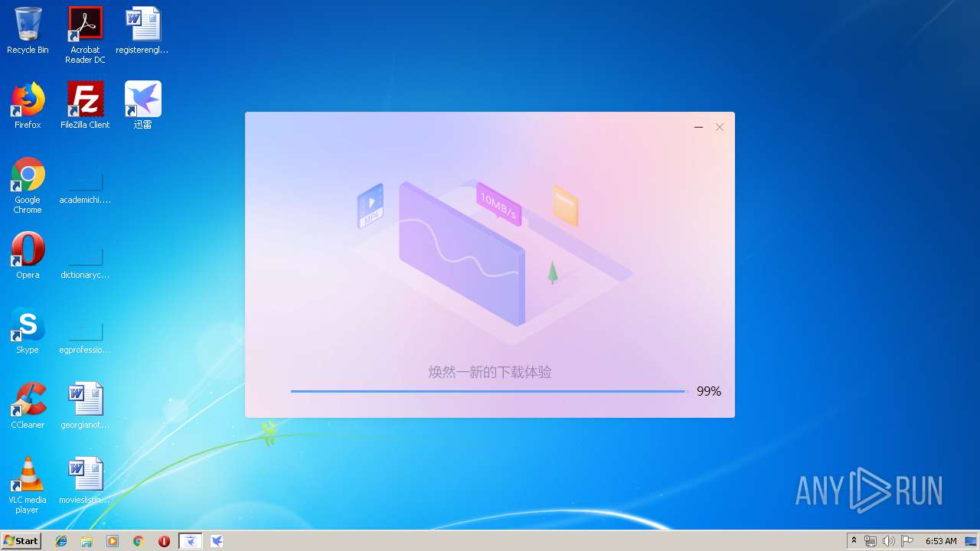Open the georgianot Word document
Viewport: 980px width, 551px height.
click(x=85, y=406)
